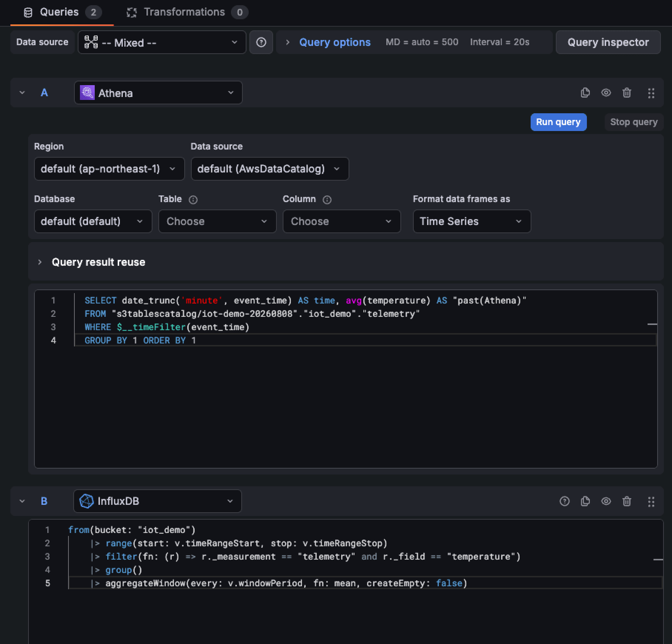Duplicate query A with copy icon
The height and width of the screenshot is (644, 672).
pos(585,93)
